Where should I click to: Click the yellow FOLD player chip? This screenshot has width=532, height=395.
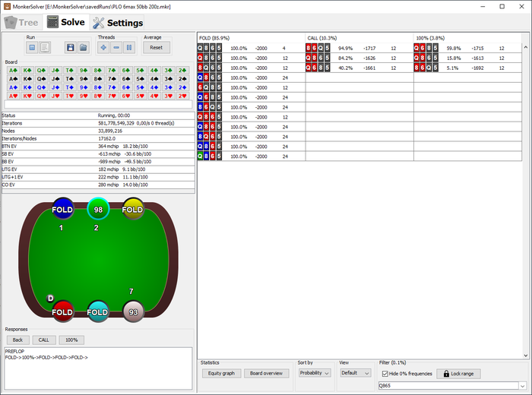[133, 209]
